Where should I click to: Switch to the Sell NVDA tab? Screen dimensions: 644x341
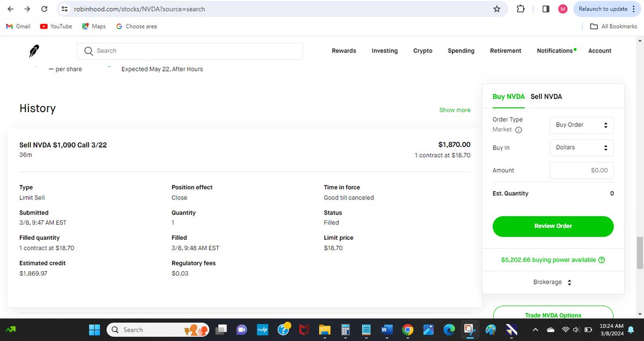tap(546, 97)
